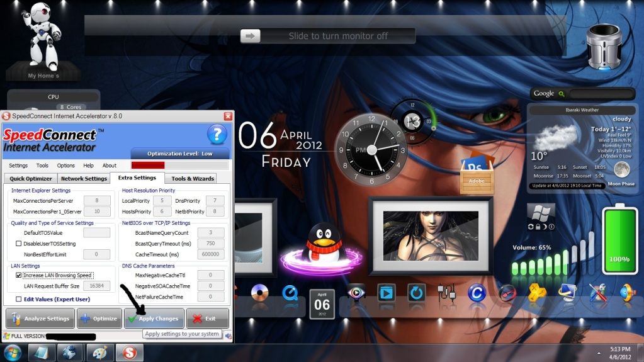Open the Adobe Photoshop crate icon
This screenshot has width=644, height=362.
pyautogui.click(x=477, y=172)
